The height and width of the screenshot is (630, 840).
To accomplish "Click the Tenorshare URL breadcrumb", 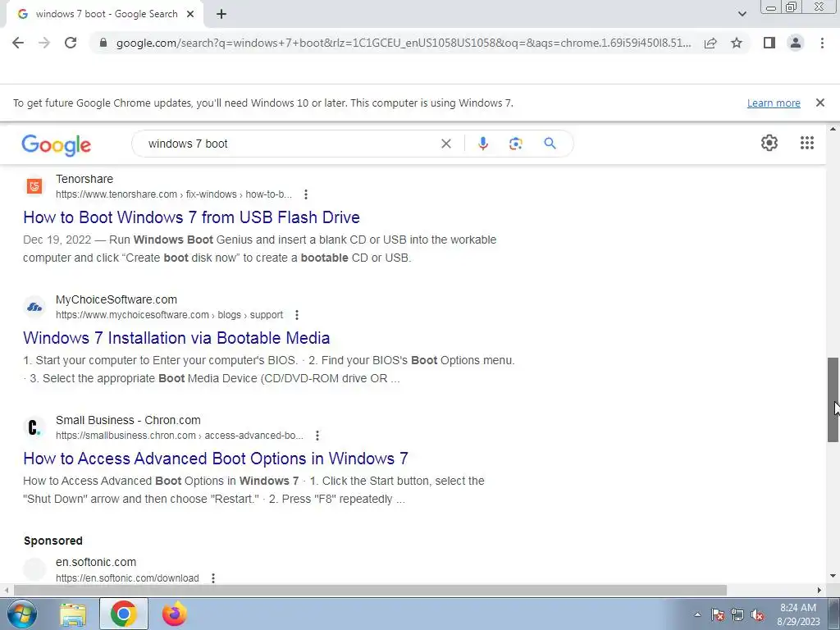I will [x=174, y=194].
